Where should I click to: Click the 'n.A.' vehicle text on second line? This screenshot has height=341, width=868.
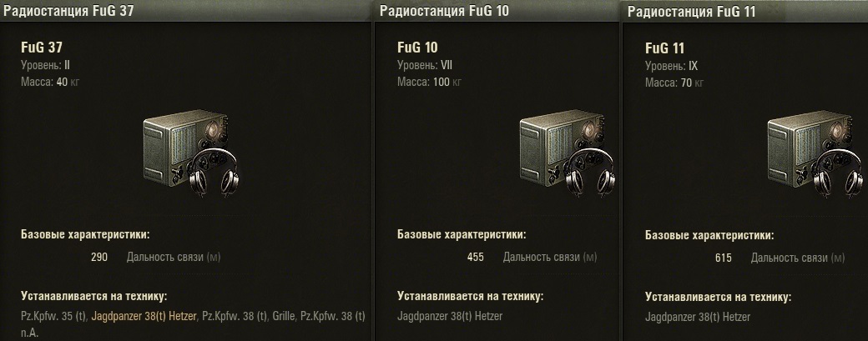[x=29, y=333]
